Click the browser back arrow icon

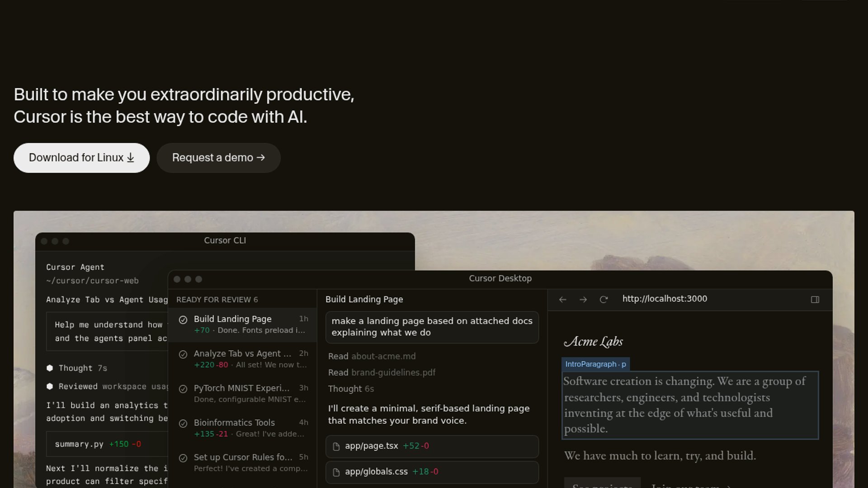(x=562, y=300)
